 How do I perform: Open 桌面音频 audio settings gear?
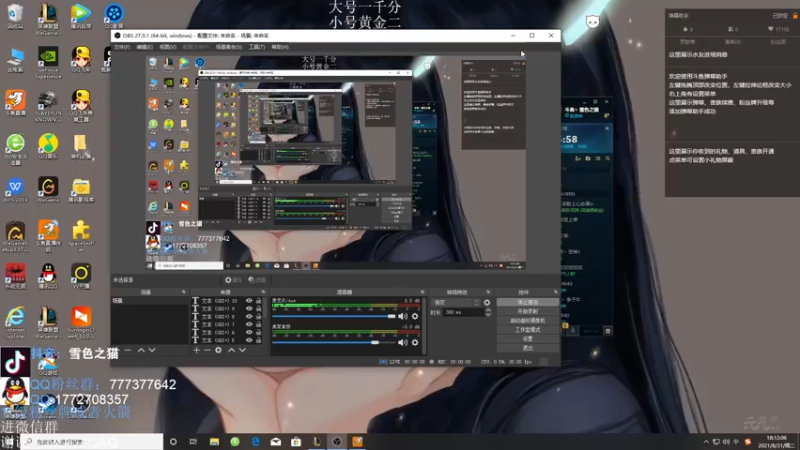tap(415, 342)
